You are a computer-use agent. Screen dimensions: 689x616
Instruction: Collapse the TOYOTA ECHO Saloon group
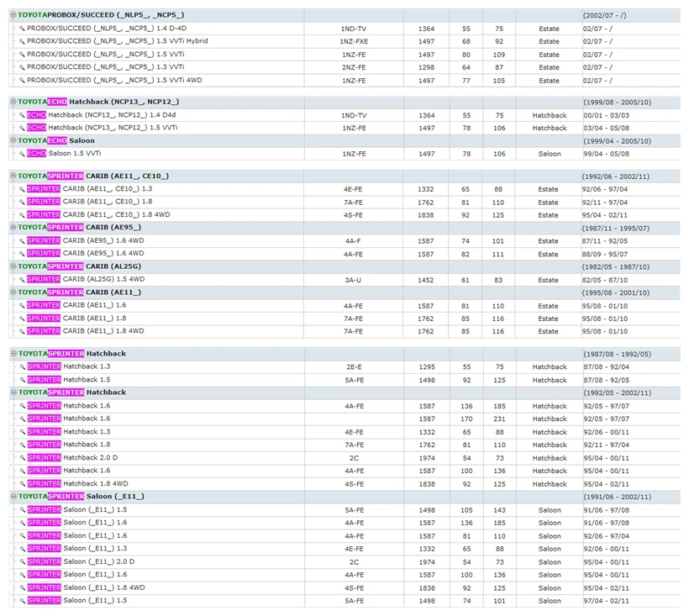click(13, 140)
